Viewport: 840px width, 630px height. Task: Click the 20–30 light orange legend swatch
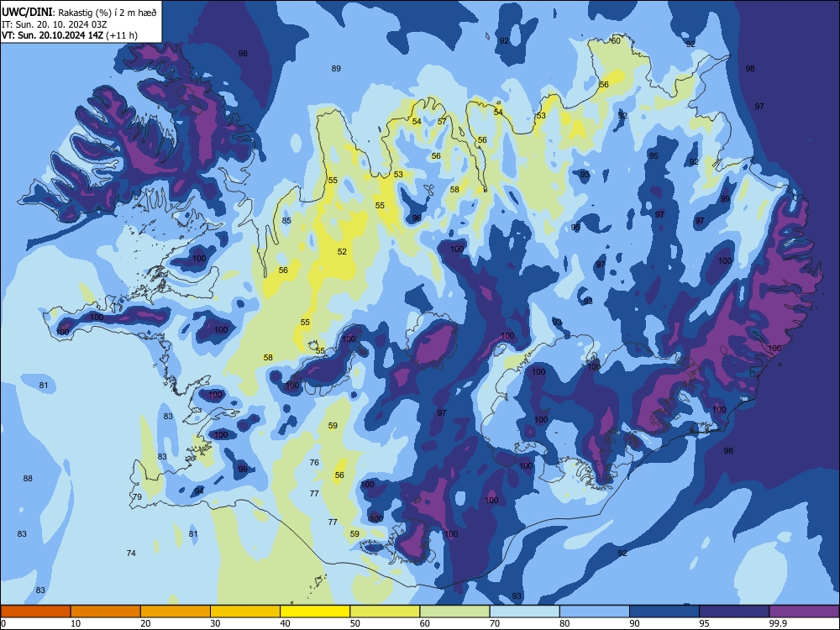click(176, 612)
